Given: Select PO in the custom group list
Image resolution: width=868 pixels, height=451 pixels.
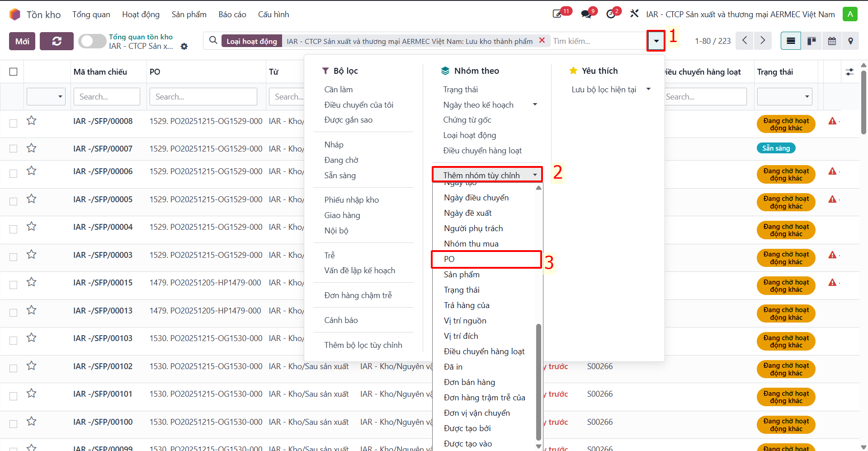Looking at the screenshot, I should point(486,259).
